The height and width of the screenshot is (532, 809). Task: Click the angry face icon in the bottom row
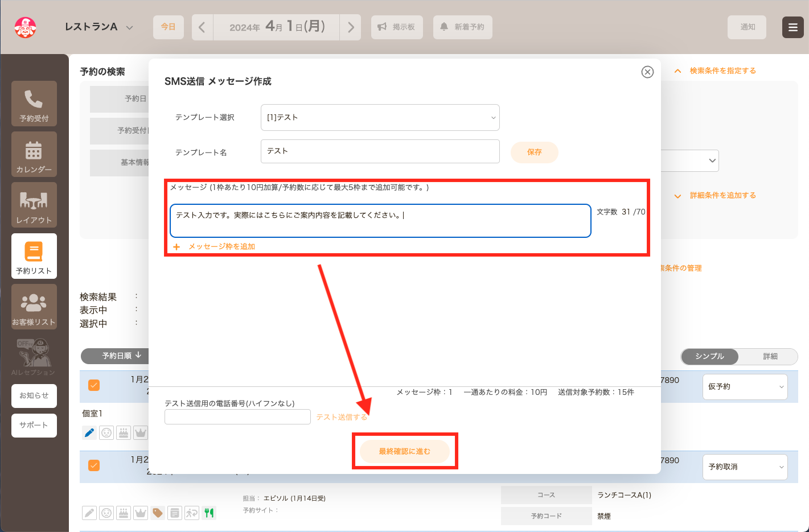[106, 513]
